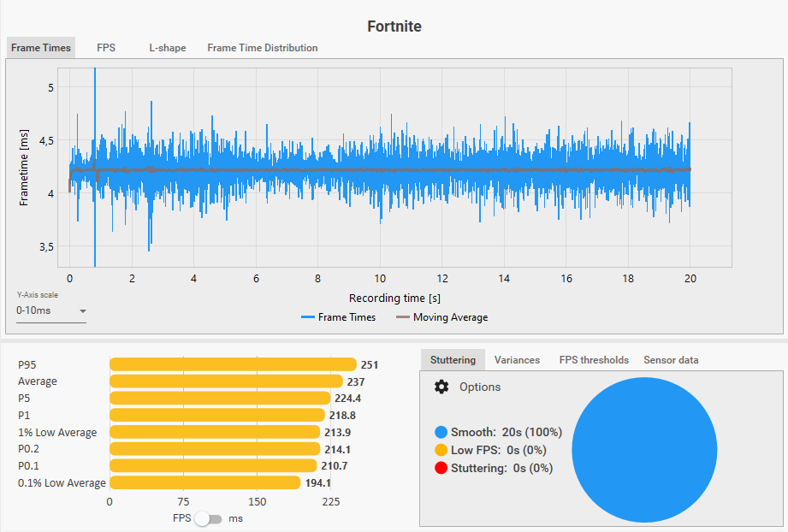Click the Low FPS orange legend dot
The height and width of the screenshot is (532, 788).
point(441,450)
